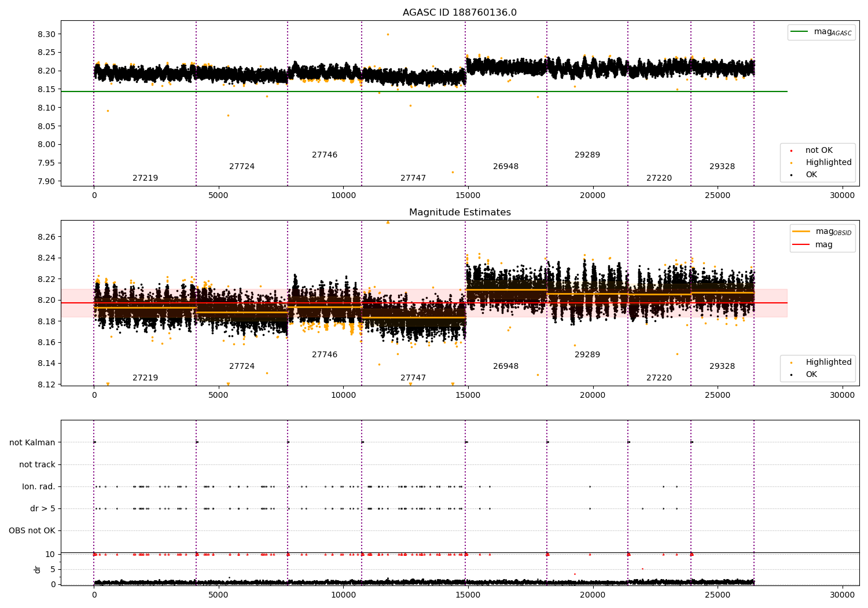Image resolution: width=868 pixels, height=608 pixels.
Task: Click the plot title 'AGASC ID 188760136.0'
Action: 459,13
